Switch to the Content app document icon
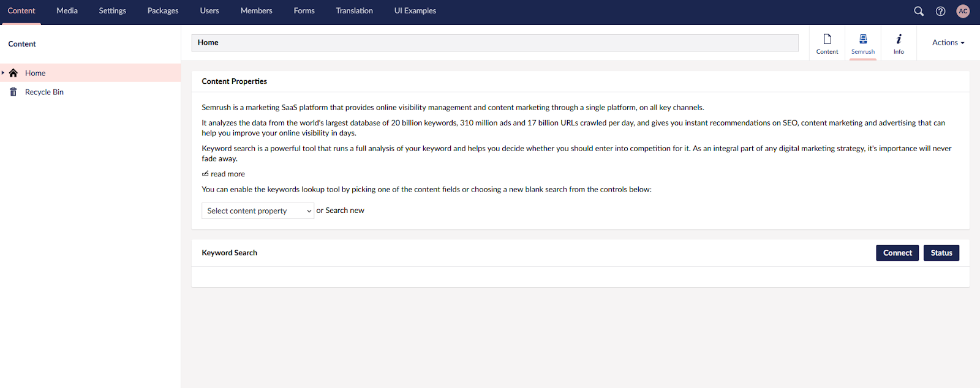Viewport: 980px width, 388px height. (827, 39)
